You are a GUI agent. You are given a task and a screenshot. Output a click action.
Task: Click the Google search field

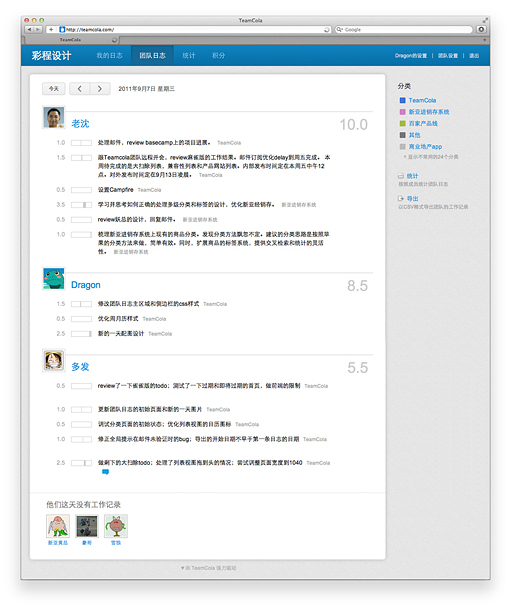coord(404,30)
